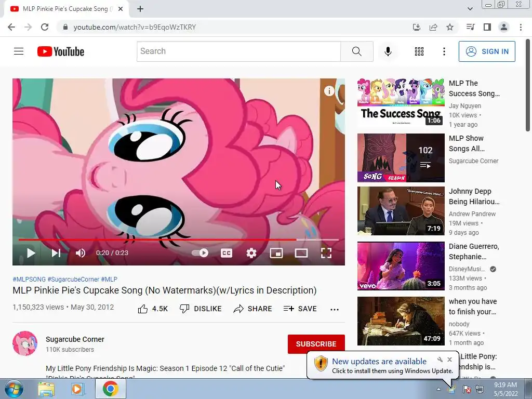
Task: Go to the YouTube logo home
Action: coord(61,51)
